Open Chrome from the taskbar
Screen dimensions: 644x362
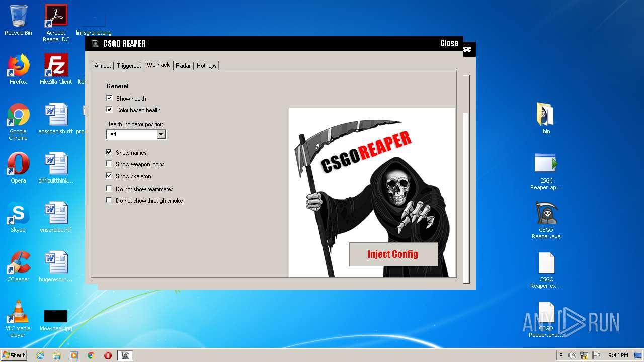[x=91, y=355]
